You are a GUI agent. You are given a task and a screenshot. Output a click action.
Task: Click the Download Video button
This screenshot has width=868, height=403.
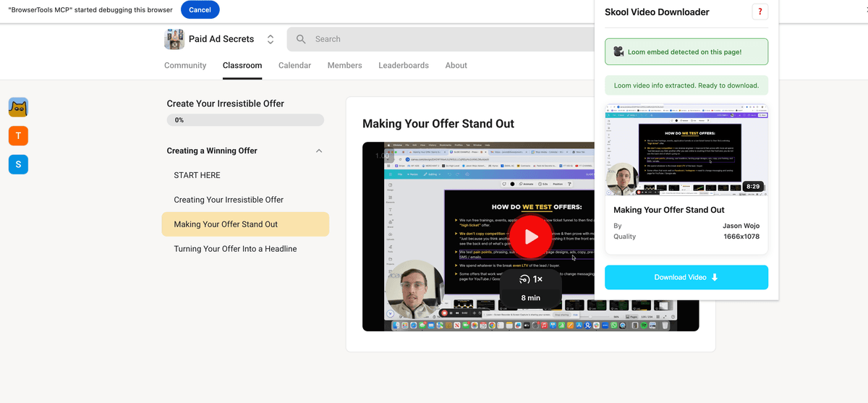[686, 277]
